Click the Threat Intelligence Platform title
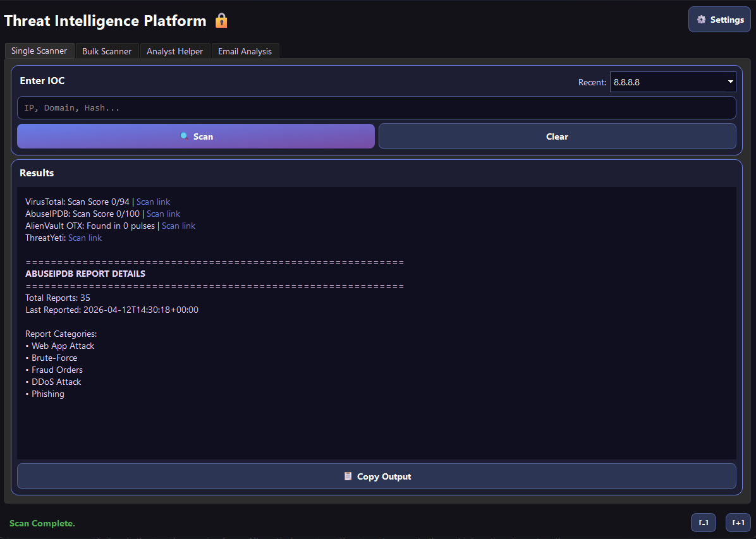This screenshot has height=539, width=756. 105,21
